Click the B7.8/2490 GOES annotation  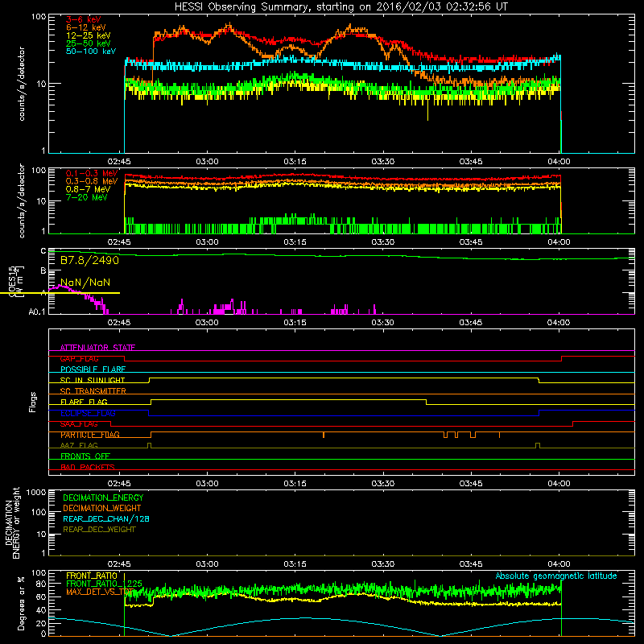(x=89, y=260)
